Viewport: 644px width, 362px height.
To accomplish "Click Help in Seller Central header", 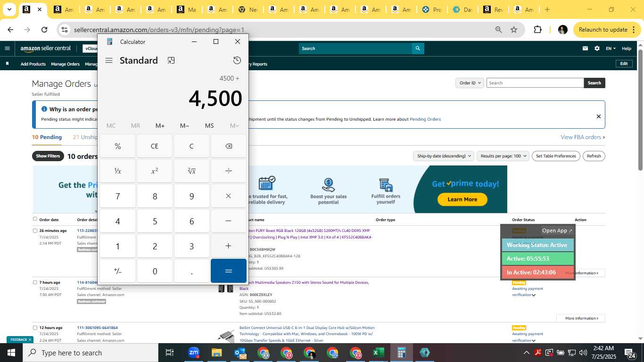I will click(x=627, y=48).
